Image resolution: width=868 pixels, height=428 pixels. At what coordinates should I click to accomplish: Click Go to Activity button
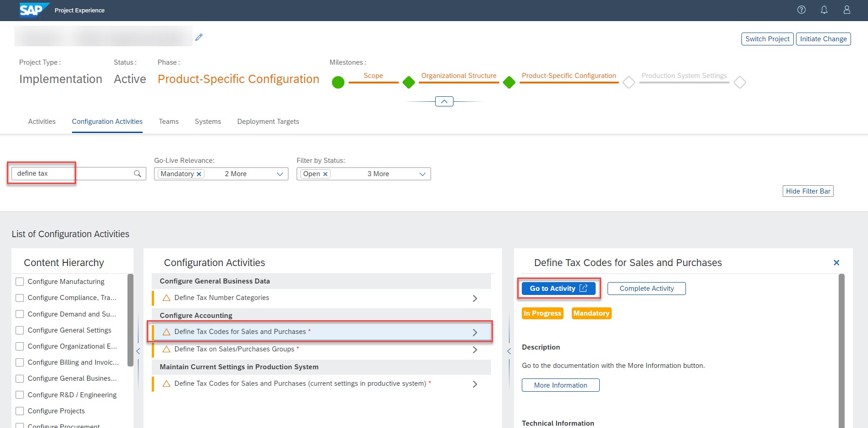click(558, 289)
